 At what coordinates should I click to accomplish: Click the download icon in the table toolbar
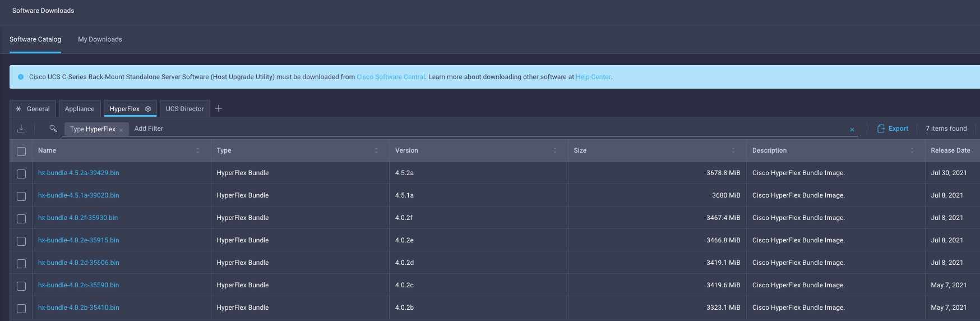[x=21, y=129]
